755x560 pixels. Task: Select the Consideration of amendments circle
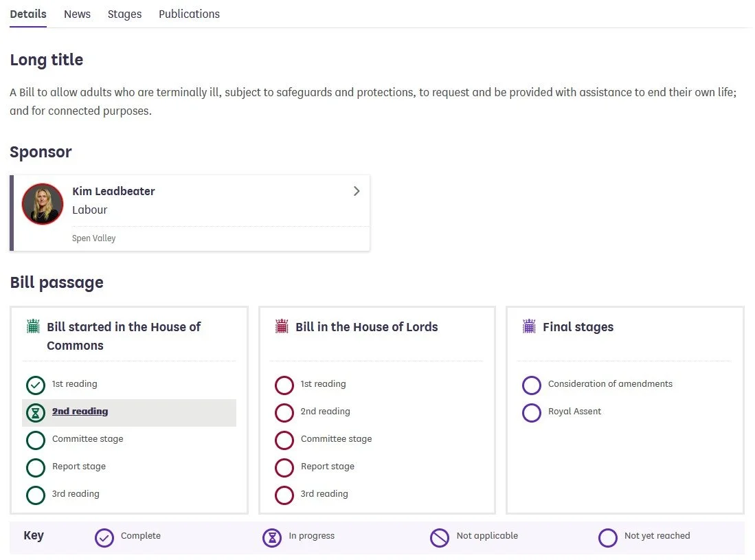pos(532,385)
